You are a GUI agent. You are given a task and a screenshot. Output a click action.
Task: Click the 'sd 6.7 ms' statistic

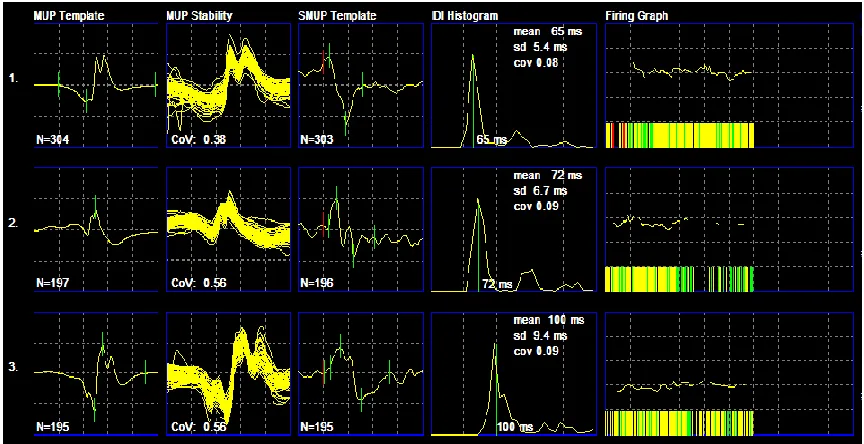(x=540, y=191)
